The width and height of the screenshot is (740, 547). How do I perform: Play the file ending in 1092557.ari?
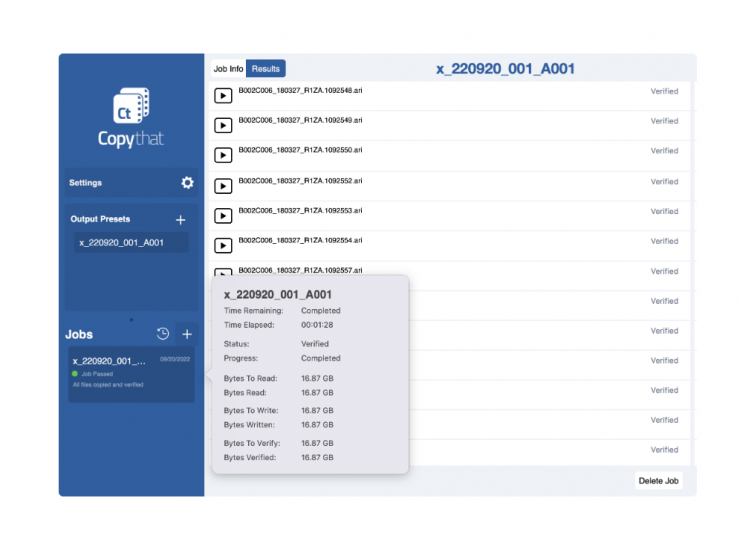point(224,272)
